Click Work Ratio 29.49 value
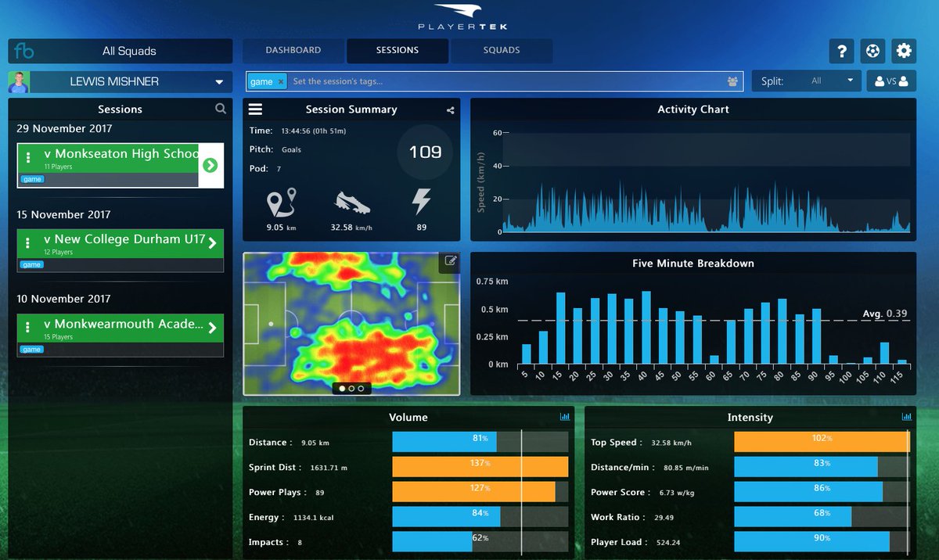Viewport: 939px width, 560px height. pyautogui.click(x=662, y=518)
